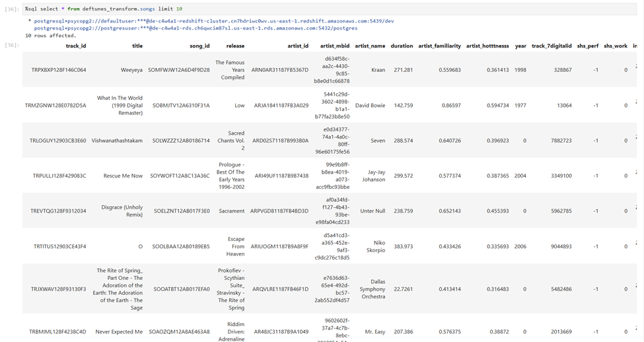The width and height of the screenshot is (644, 342).
Task: Click release 'Escape From Heaven'
Action: tap(235, 247)
